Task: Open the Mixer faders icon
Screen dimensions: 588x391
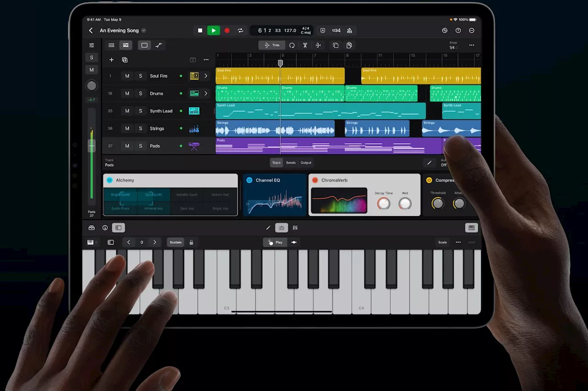Action: [x=295, y=228]
